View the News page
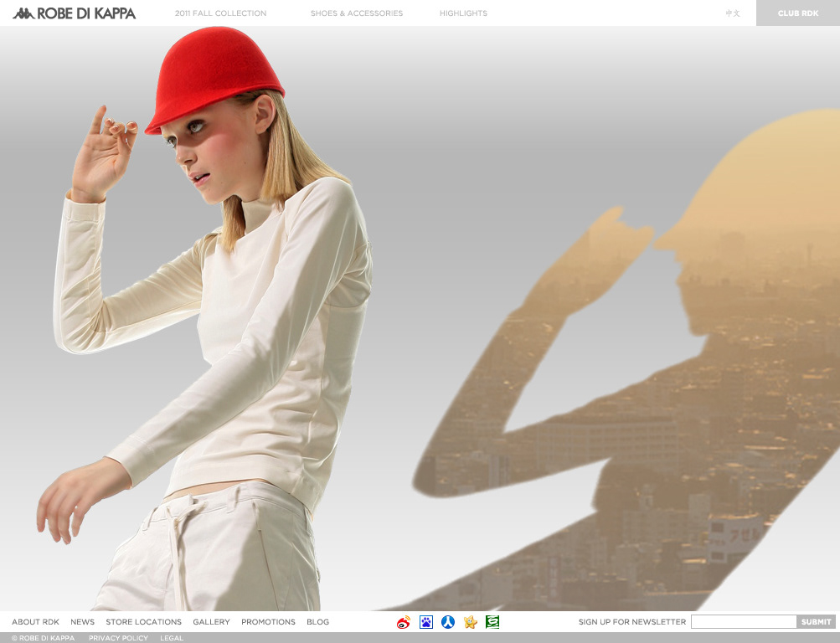The height and width of the screenshot is (643, 840). 82,622
